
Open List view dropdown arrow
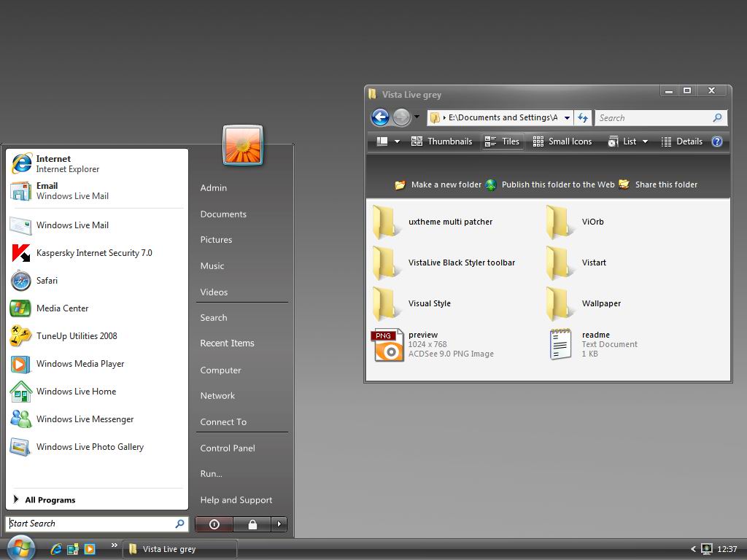(x=645, y=141)
